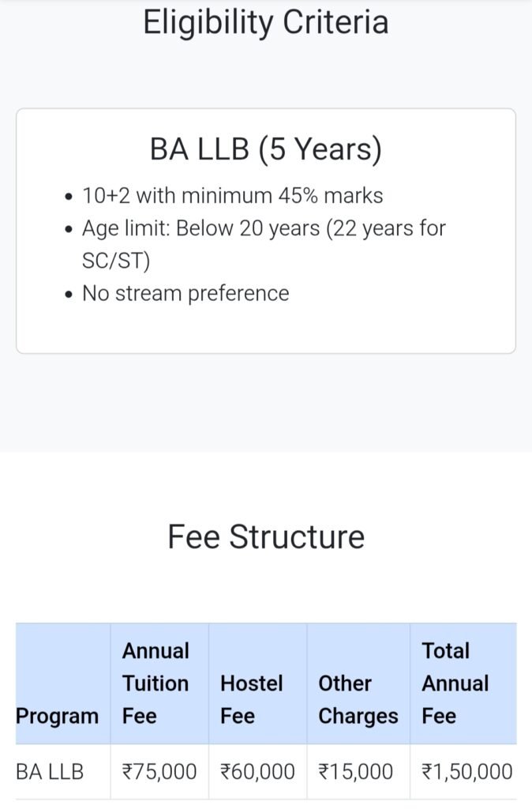Screen dimensions: 532x809
Task: Click the SC/ST text line
Action: click(x=116, y=261)
